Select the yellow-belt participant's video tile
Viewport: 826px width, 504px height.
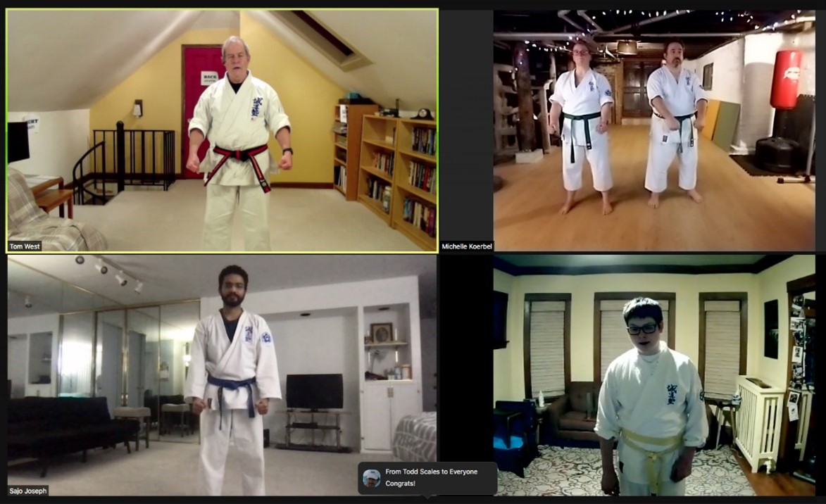click(x=653, y=375)
